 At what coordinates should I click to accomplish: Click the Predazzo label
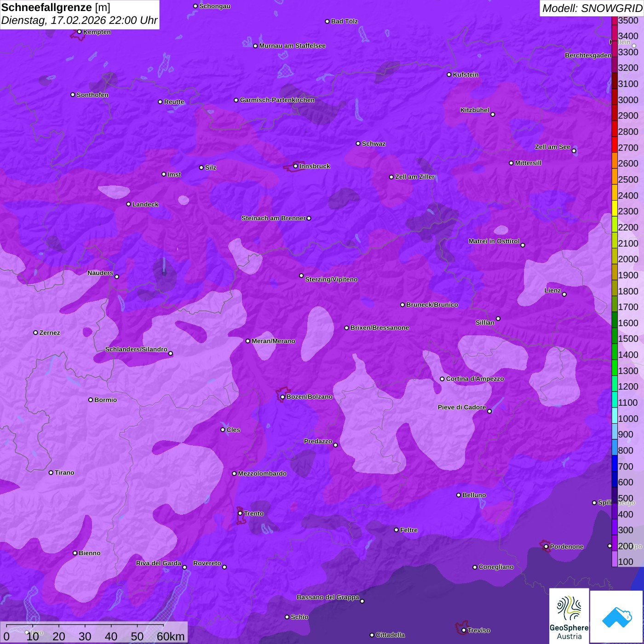click(318, 441)
